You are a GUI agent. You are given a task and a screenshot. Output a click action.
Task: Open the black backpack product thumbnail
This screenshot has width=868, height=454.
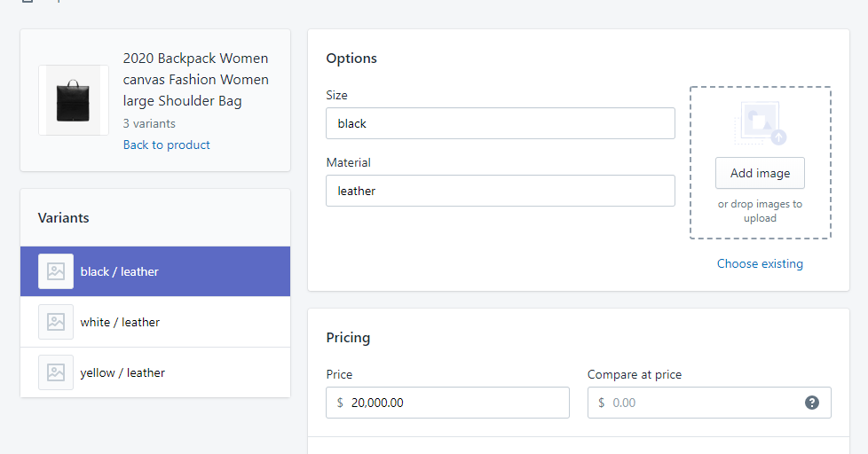coord(74,100)
